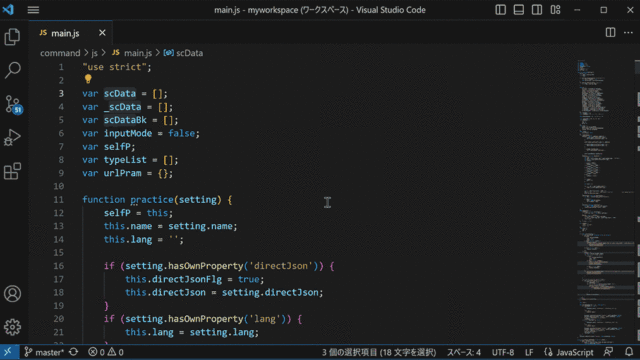640x360 pixels.
Task: Click 'directJson' string on line 16
Action: [281, 266]
